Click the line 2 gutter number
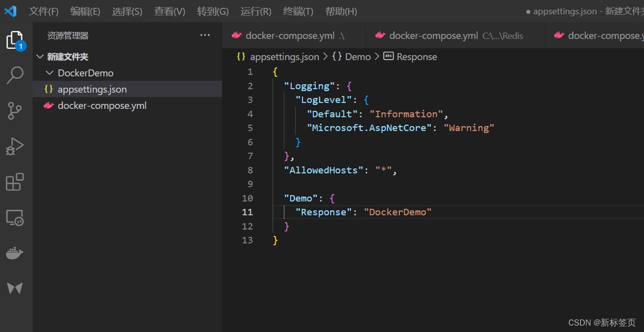The width and height of the screenshot is (644, 332). 250,86
